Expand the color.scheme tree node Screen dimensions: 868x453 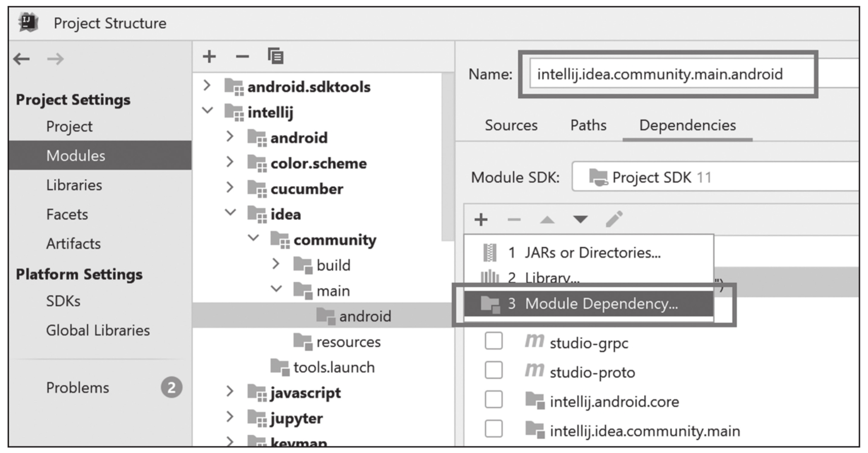(230, 162)
